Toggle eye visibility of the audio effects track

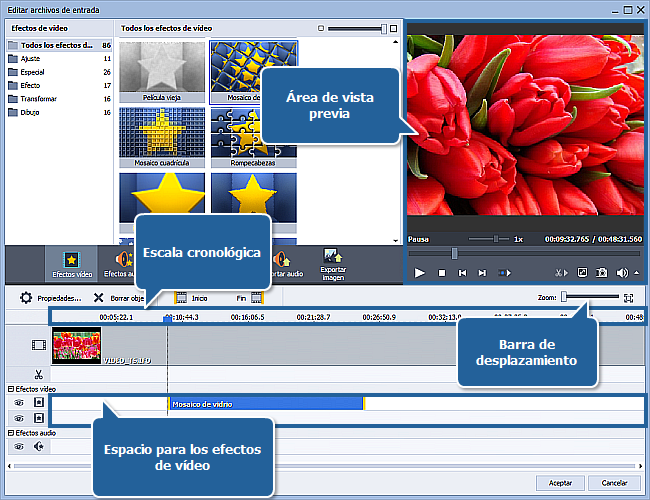18,447
